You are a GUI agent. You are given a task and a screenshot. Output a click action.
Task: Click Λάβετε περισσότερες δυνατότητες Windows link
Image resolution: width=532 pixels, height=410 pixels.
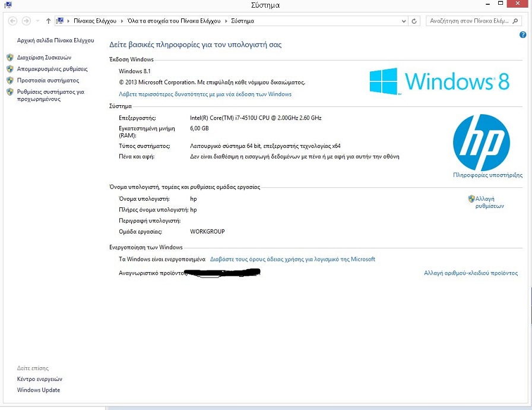(205, 94)
